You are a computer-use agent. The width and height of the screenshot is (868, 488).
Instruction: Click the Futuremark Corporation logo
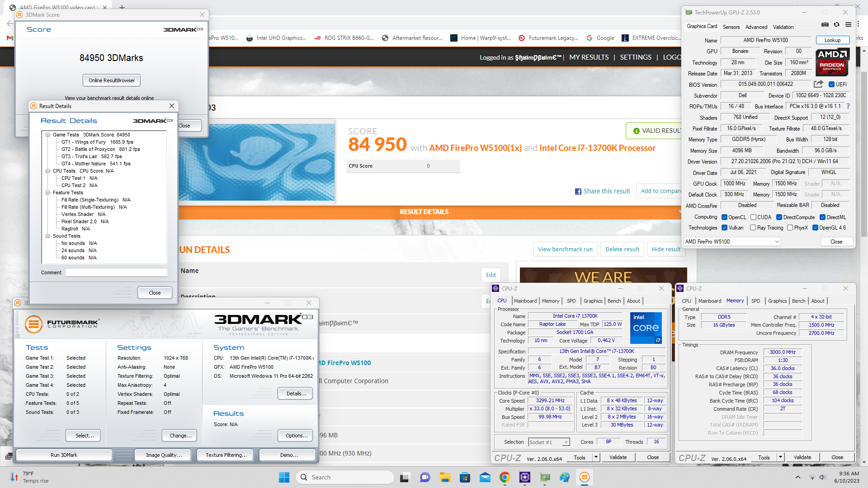[x=62, y=324]
